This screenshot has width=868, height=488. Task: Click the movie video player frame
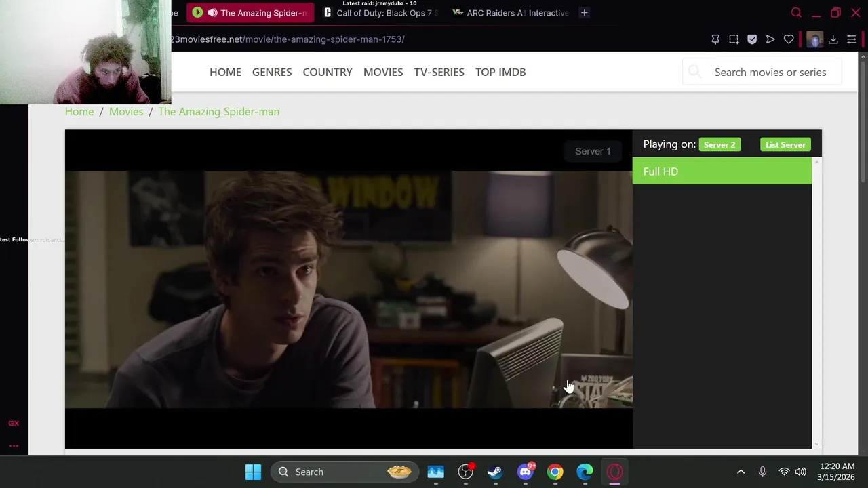349,289
